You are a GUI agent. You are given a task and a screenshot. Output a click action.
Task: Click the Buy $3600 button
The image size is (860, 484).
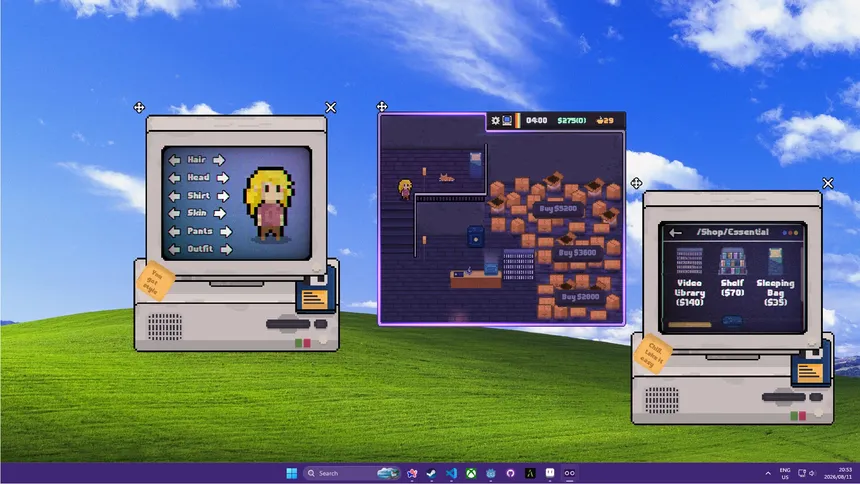[577, 253]
